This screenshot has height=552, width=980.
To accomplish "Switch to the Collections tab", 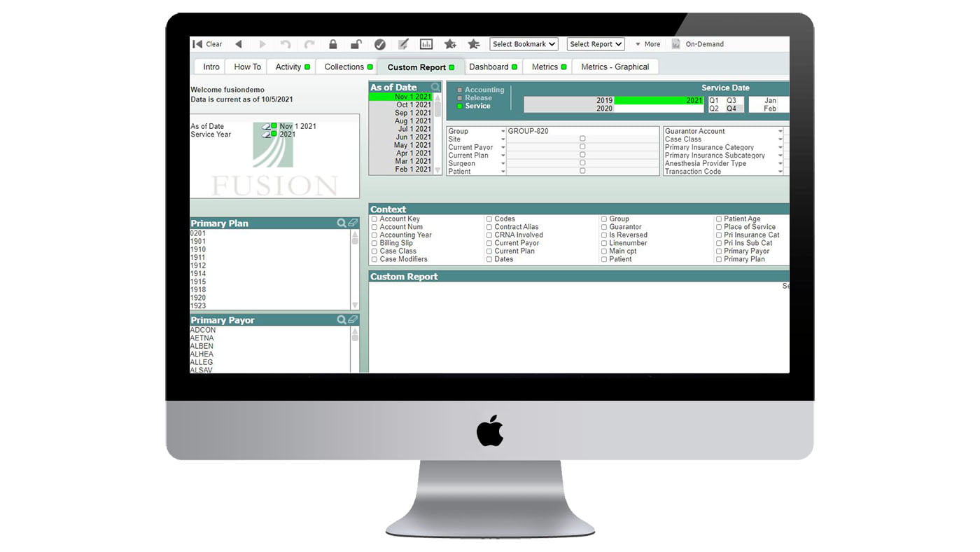I will [344, 67].
